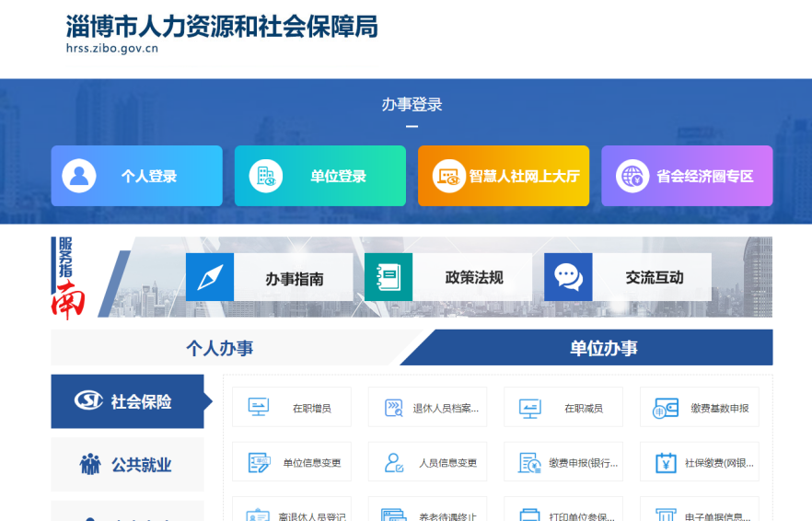Open the 社保缴费(网银) service link

(700, 463)
